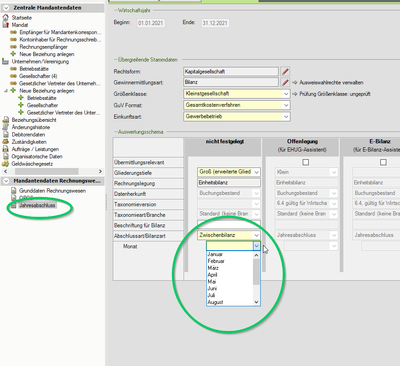The image size is (400, 366).
Task: Open Änderungshistorie
Action: pos(31,127)
